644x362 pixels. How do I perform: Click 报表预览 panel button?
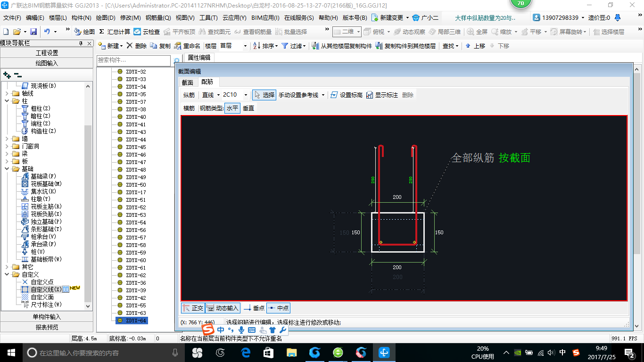click(x=47, y=327)
